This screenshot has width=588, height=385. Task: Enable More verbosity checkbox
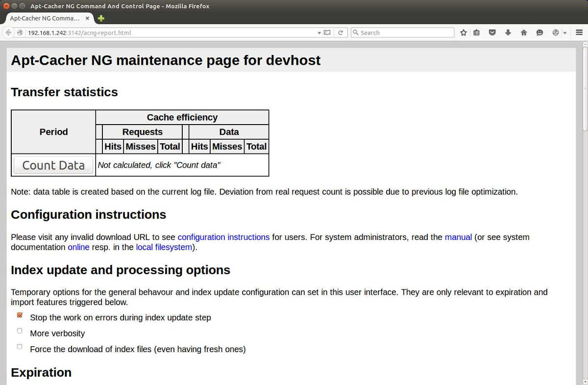pos(20,331)
